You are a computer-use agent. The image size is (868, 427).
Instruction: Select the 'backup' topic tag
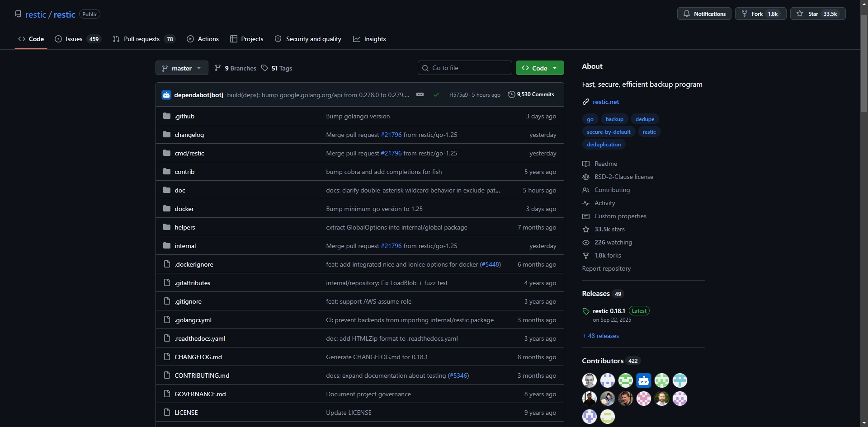614,119
